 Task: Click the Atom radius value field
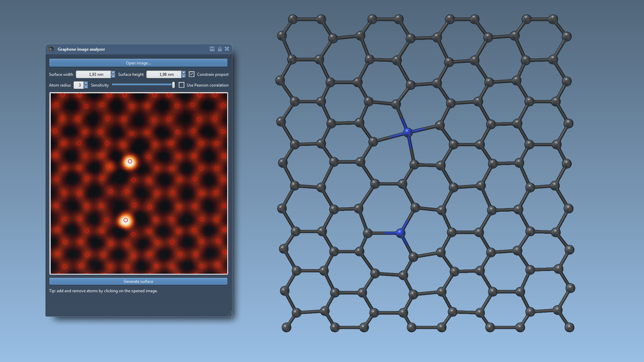coord(79,85)
